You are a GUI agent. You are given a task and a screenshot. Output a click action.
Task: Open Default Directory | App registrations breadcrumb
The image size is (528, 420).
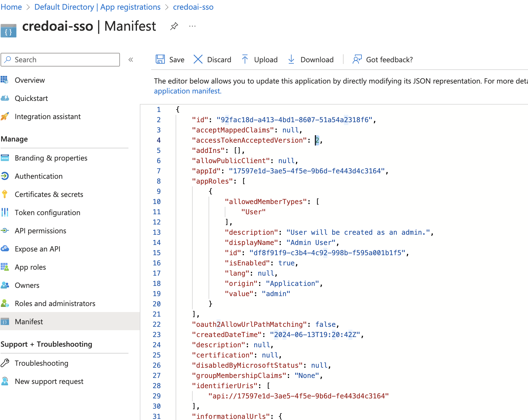(x=97, y=7)
